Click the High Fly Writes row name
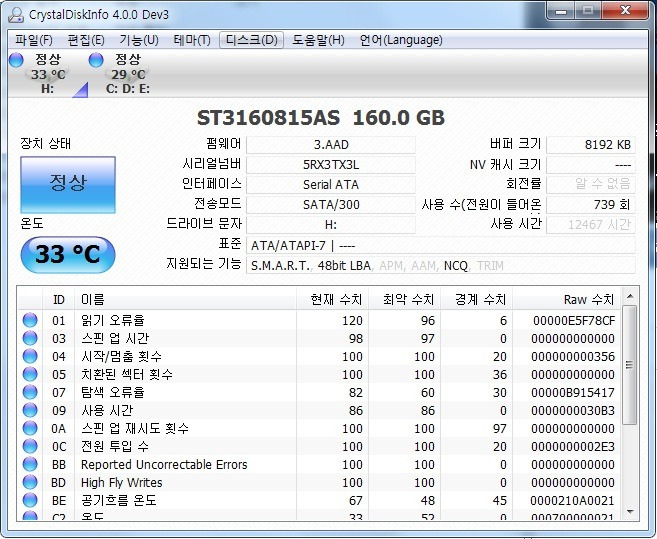The image size is (657, 539). 122,482
